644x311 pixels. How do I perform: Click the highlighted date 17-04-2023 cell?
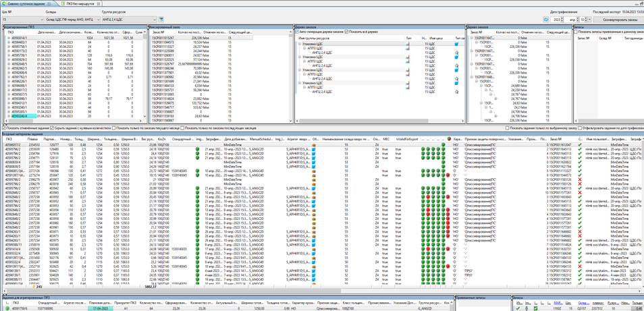pyautogui.click(x=99, y=308)
